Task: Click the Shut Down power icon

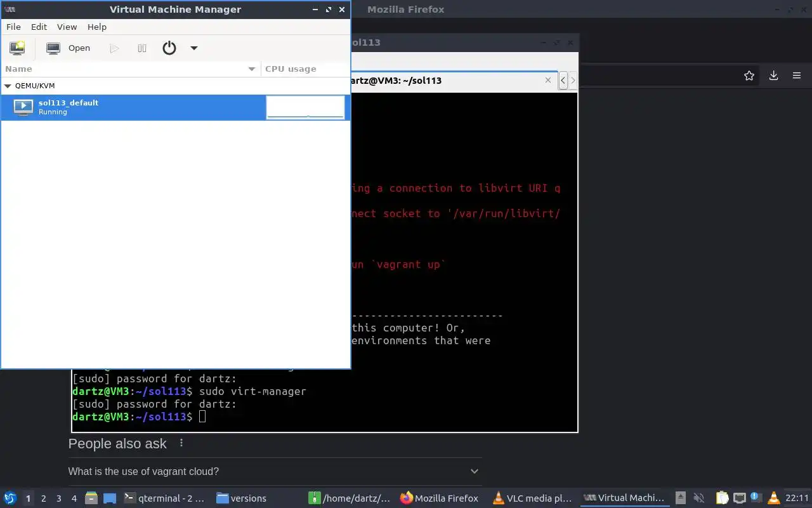Action: click(x=169, y=48)
